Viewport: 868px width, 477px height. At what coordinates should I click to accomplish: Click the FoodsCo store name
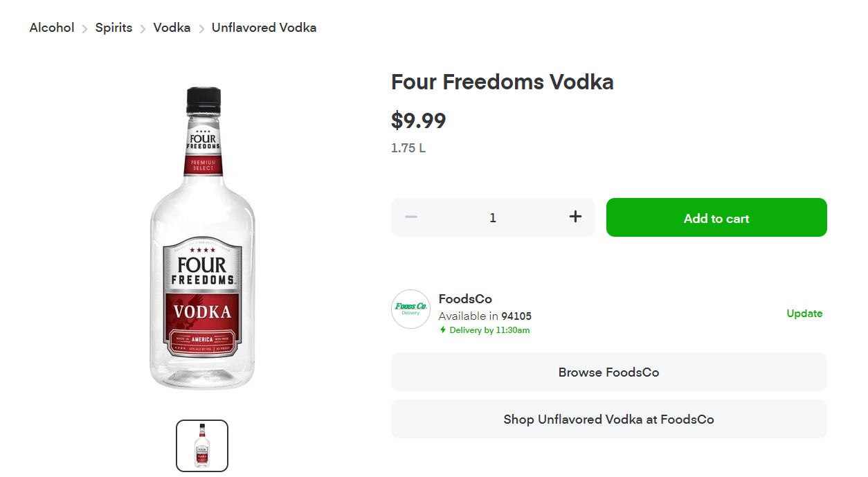tap(465, 299)
